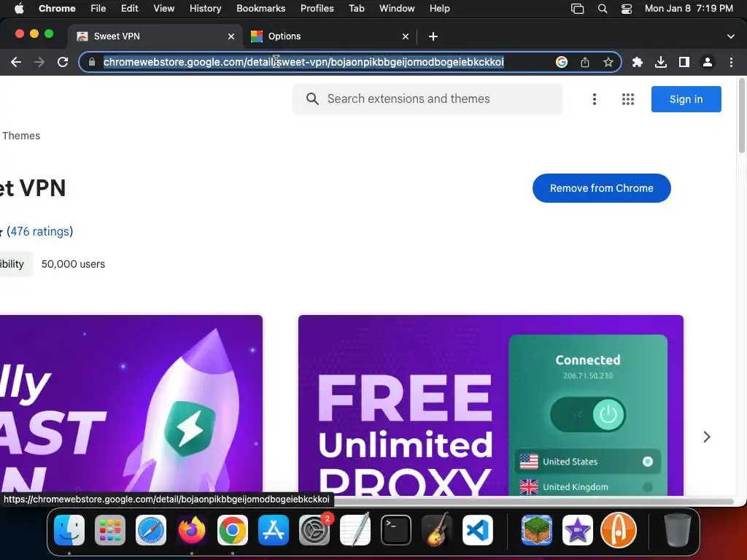Open the FREE Unlimited PROXY screenshot
This screenshot has height=560, width=747.
[x=491, y=405]
